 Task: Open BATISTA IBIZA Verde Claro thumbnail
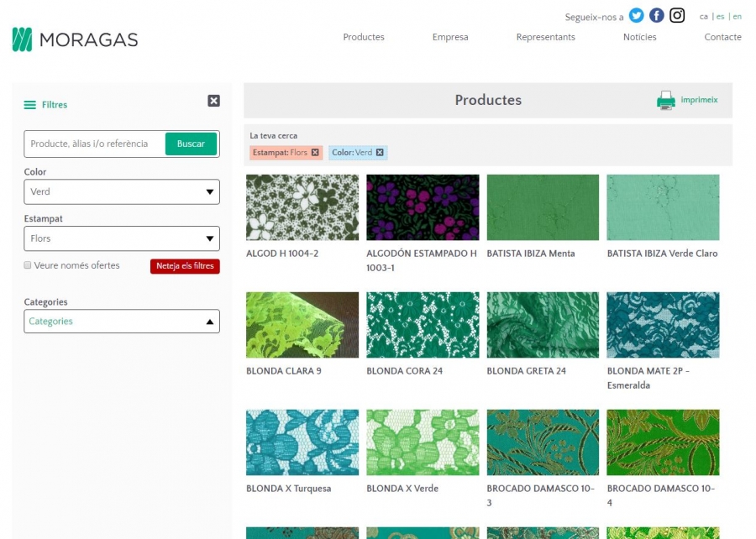[x=663, y=207]
